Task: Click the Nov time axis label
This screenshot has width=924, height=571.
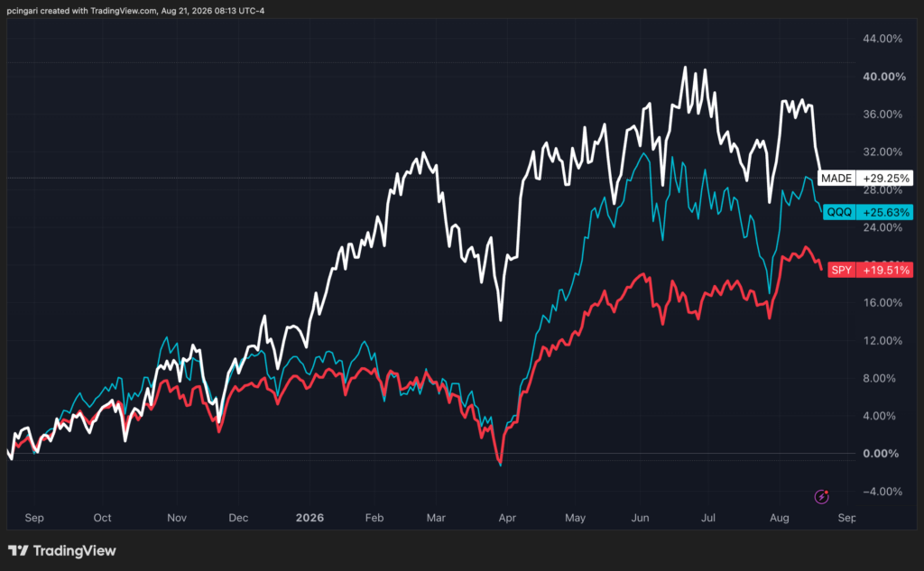Action: point(176,518)
